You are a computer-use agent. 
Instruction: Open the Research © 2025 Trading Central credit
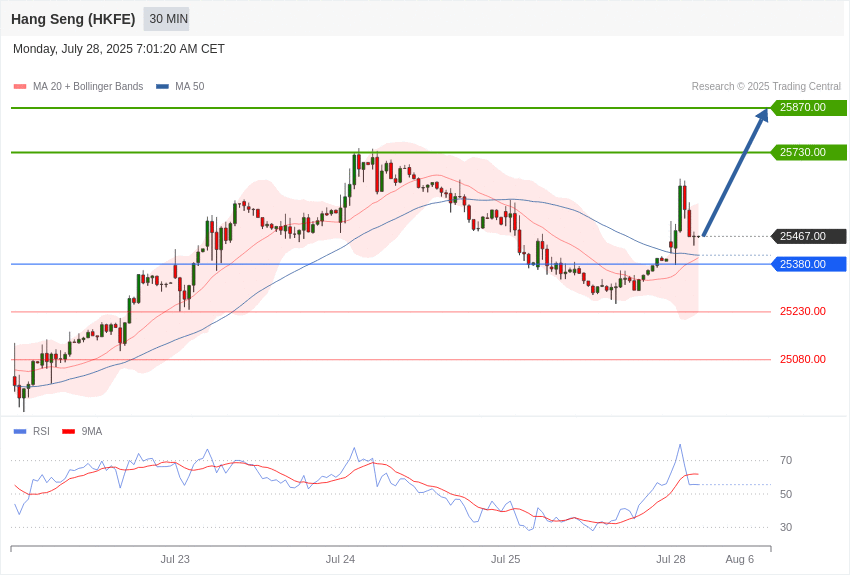click(x=766, y=87)
